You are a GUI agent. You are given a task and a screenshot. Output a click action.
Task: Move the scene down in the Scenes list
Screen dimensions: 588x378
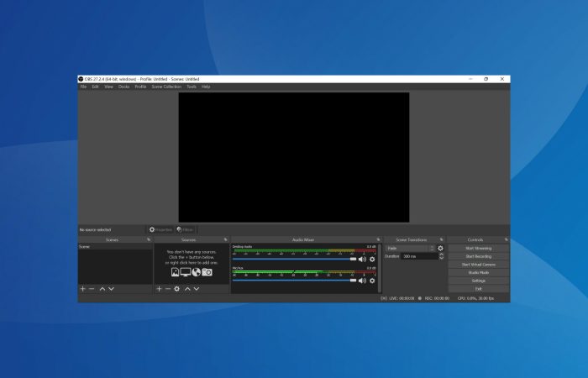pyautogui.click(x=111, y=289)
